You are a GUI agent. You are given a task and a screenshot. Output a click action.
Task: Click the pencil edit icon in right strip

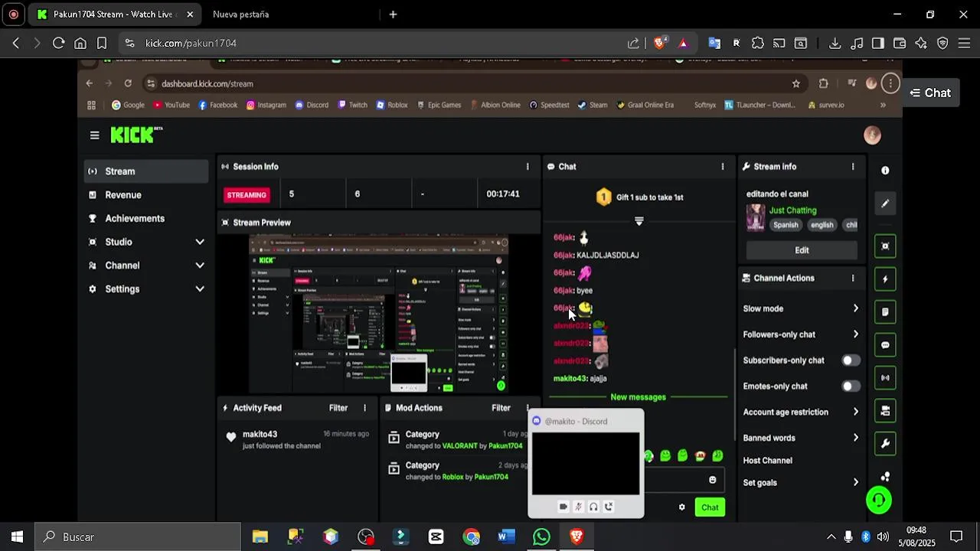[x=885, y=204]
